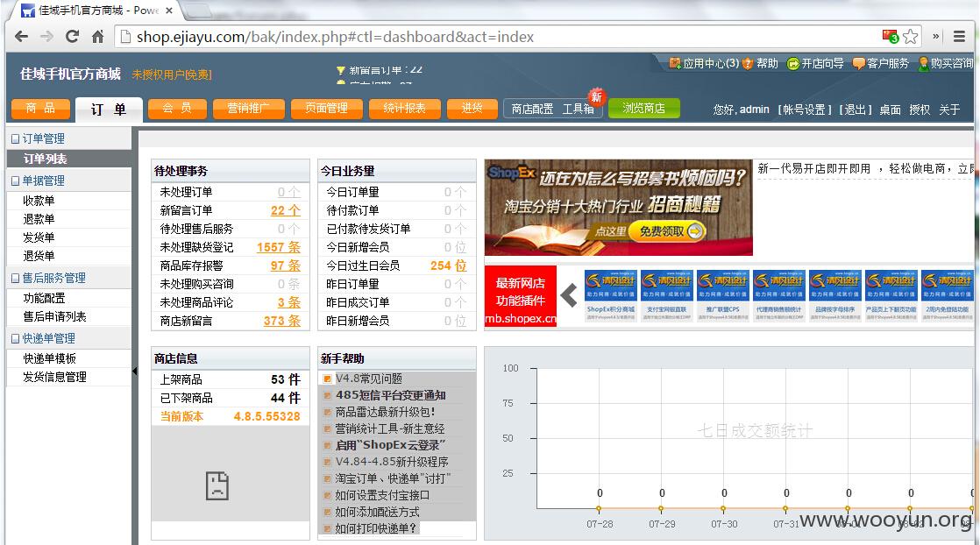The image size is (980, 545).
Task: Switch to the 商品 tab
Action: tap(40, 109)
